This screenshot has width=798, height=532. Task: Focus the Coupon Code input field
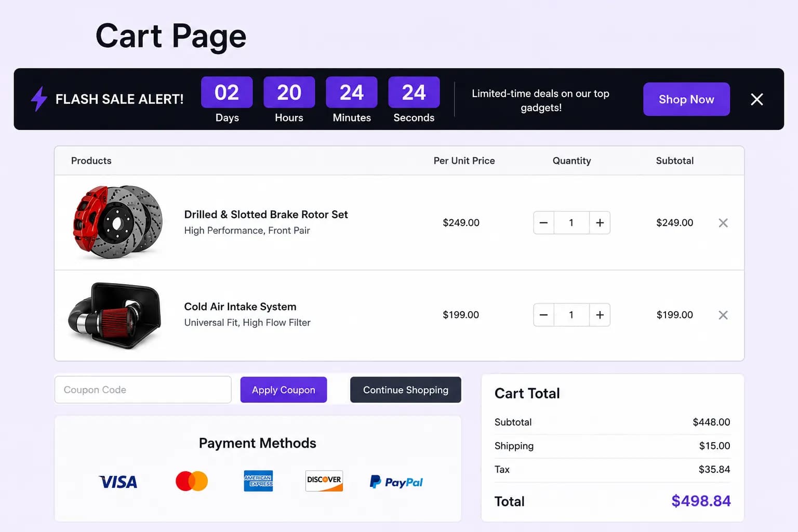(143, 390)
